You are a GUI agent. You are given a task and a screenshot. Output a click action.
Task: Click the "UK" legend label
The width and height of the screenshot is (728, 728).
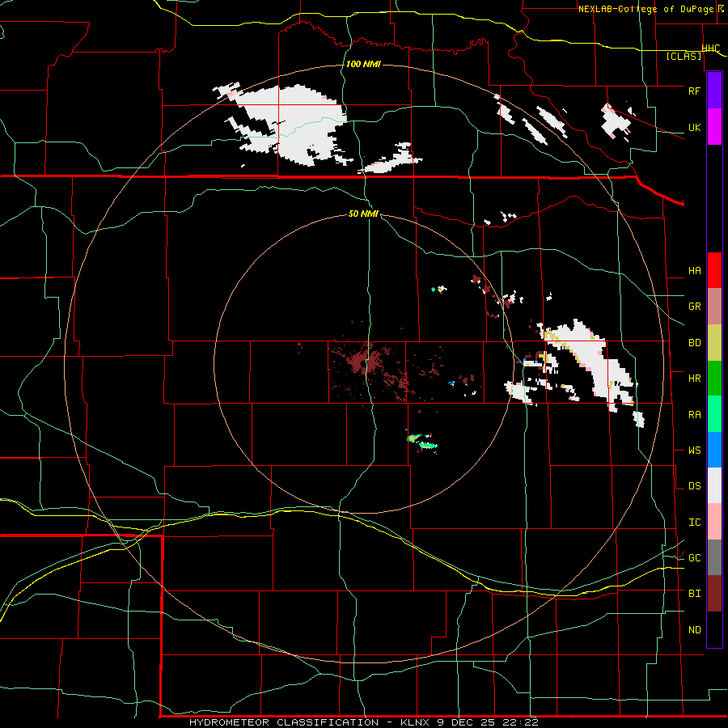coord(694,128)
